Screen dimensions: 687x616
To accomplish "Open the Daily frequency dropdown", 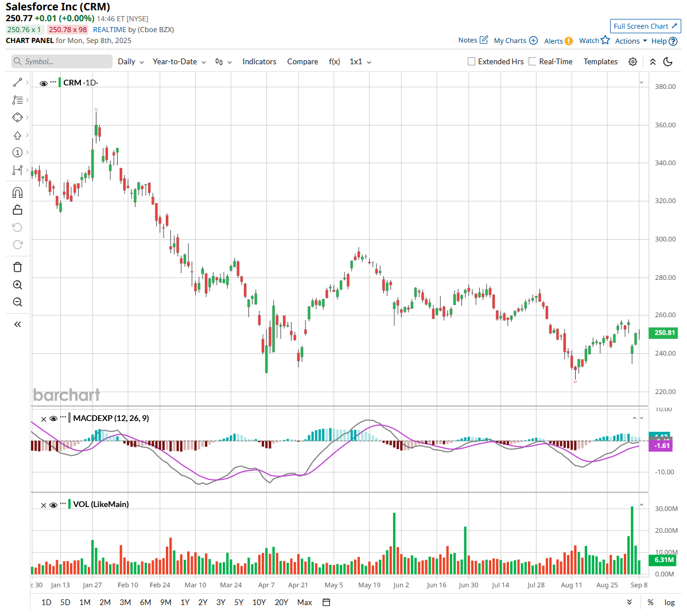I will click(x=131, y=62).
